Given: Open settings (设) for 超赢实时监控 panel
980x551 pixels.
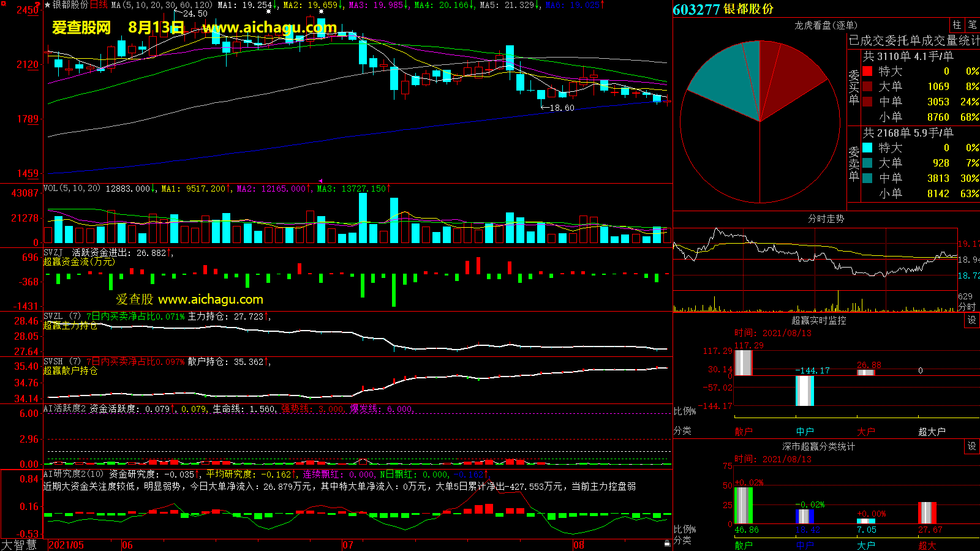Looking at the screenshot, I should point(971,320).
